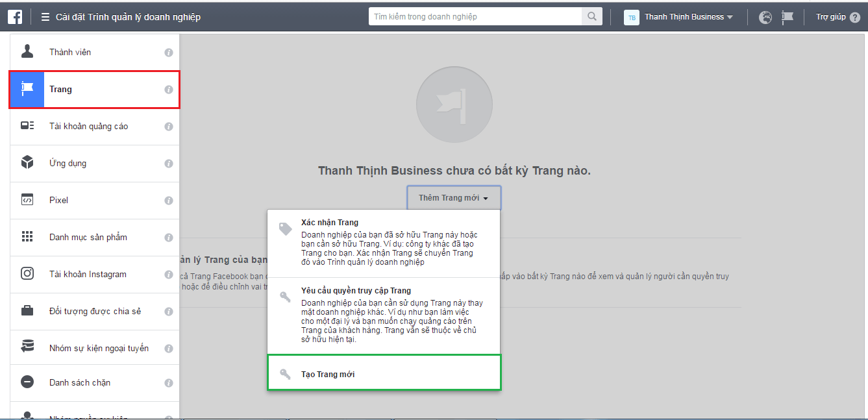This screenshot has width=868, height=420.
Task: Select Xác nhận Trang option
Action: point(384,243)
